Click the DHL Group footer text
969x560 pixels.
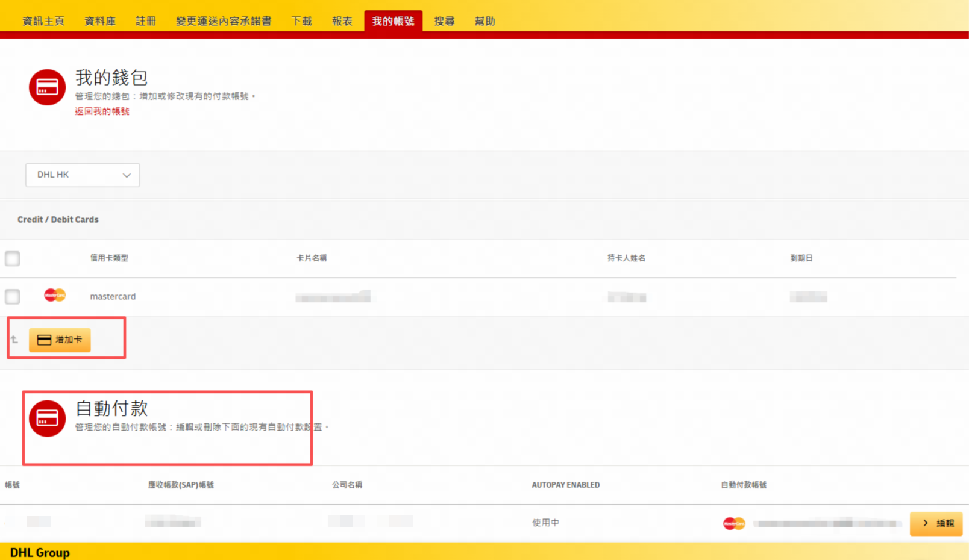40,552
